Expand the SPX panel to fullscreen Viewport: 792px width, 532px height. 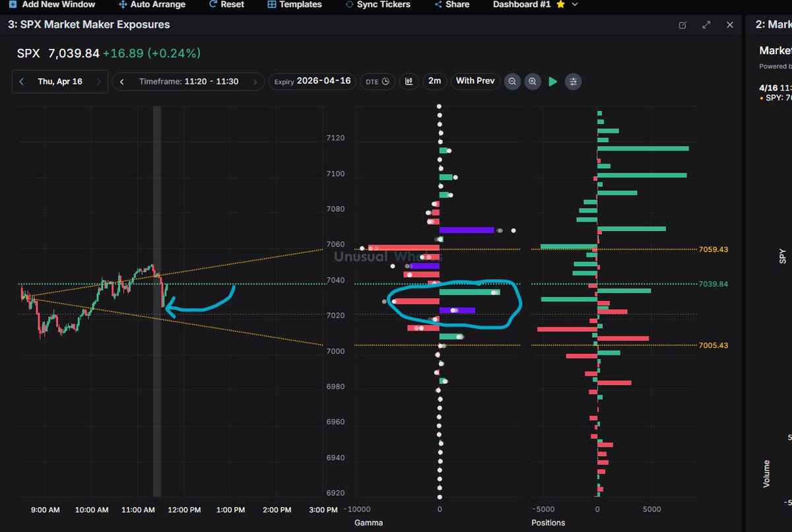706,25
